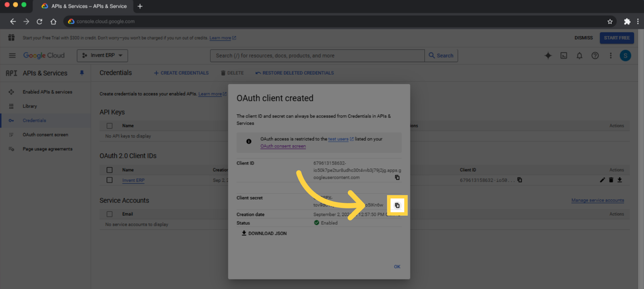Click the gift icon in the free trial banner
The height and width of the screenshot is (289, 644).
click(x=11, y=37)
